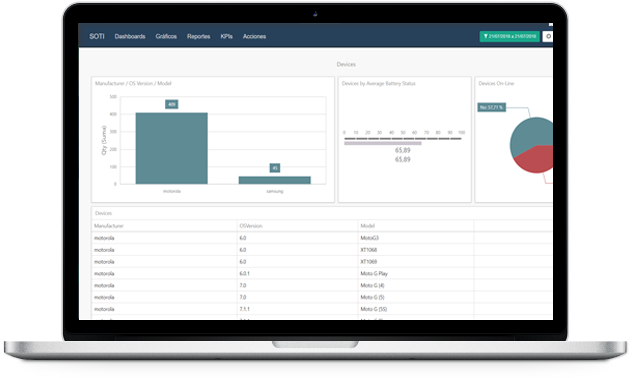
Task: Click the MotoG3 model cell
Action: tap(370, 238)
